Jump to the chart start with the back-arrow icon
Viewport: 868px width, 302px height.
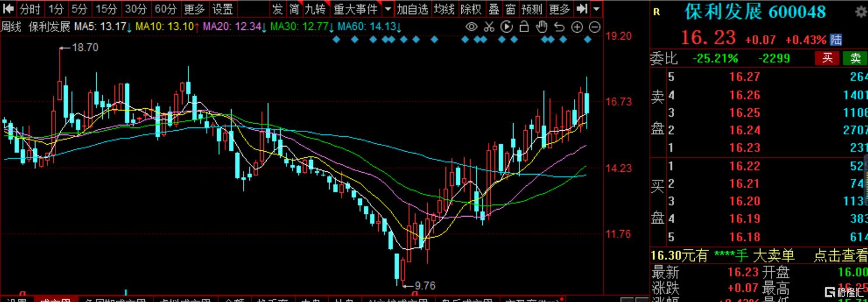click(8, 9)
